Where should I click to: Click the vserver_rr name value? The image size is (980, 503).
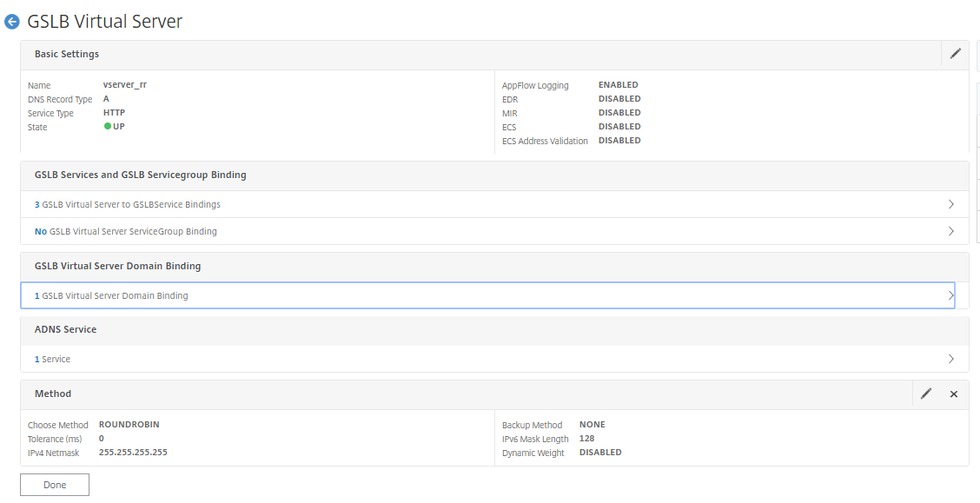125,85
